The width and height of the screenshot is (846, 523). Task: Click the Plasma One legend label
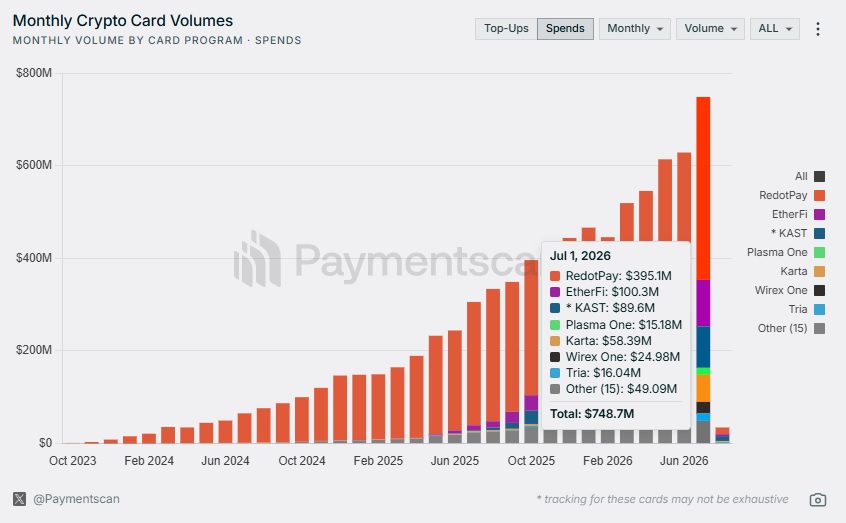777,252
